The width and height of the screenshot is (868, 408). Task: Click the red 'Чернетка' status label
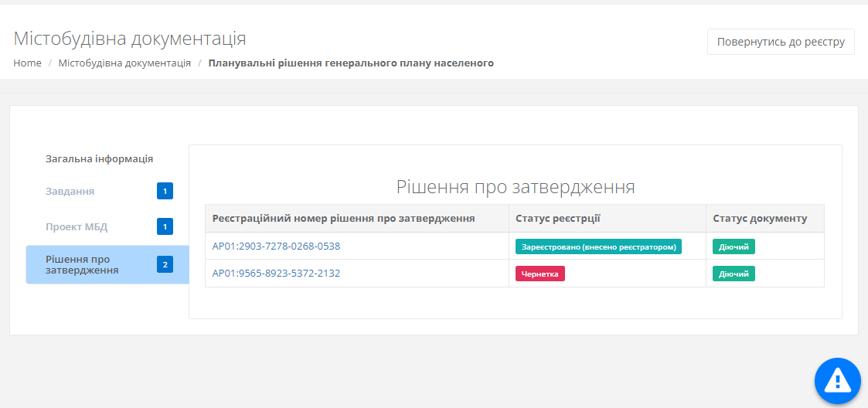click(540, 274)
